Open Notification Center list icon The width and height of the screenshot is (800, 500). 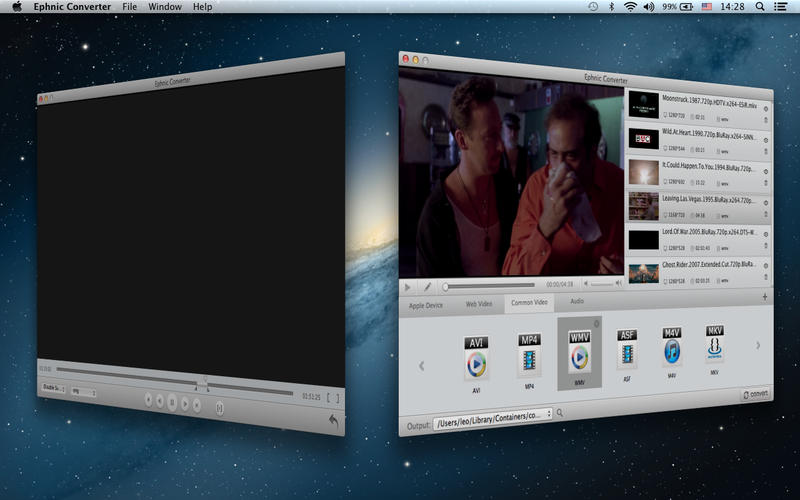point(780,7)
